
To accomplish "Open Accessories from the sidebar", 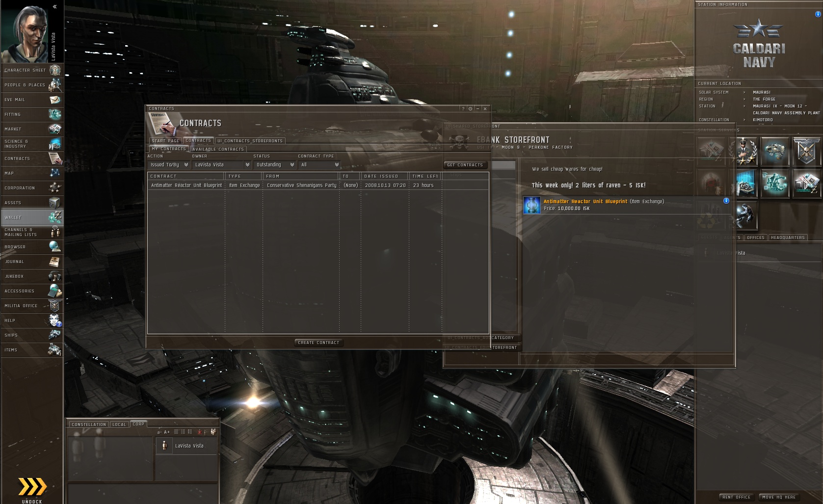I will tap(32, 291).
